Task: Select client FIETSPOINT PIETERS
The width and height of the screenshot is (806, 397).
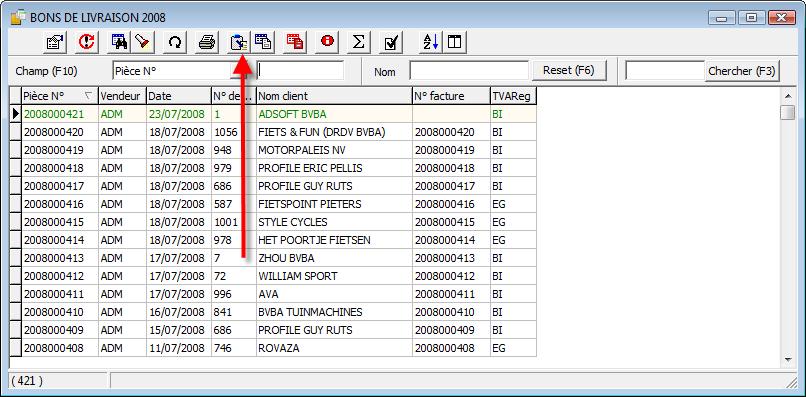Action: [309, 204]
